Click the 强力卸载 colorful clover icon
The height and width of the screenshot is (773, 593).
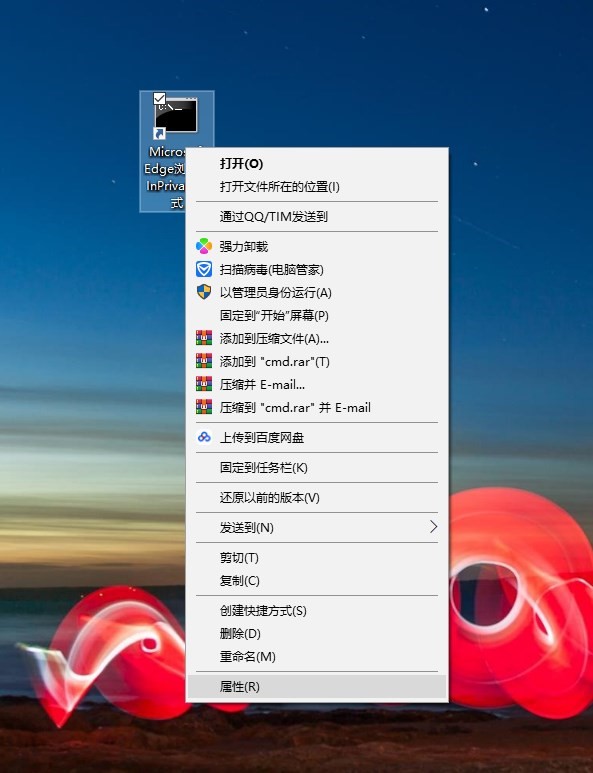pos(204,246)
